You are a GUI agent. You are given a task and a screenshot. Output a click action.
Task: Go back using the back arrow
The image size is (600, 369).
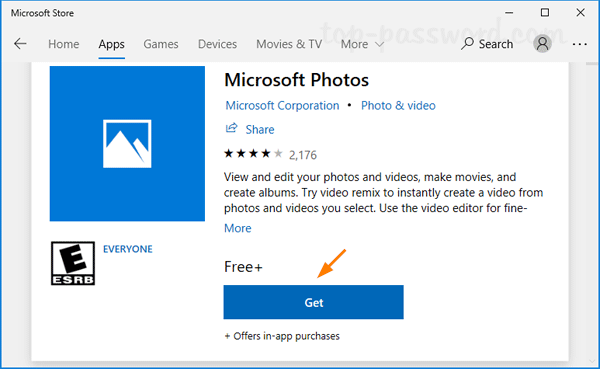[20, 44]
